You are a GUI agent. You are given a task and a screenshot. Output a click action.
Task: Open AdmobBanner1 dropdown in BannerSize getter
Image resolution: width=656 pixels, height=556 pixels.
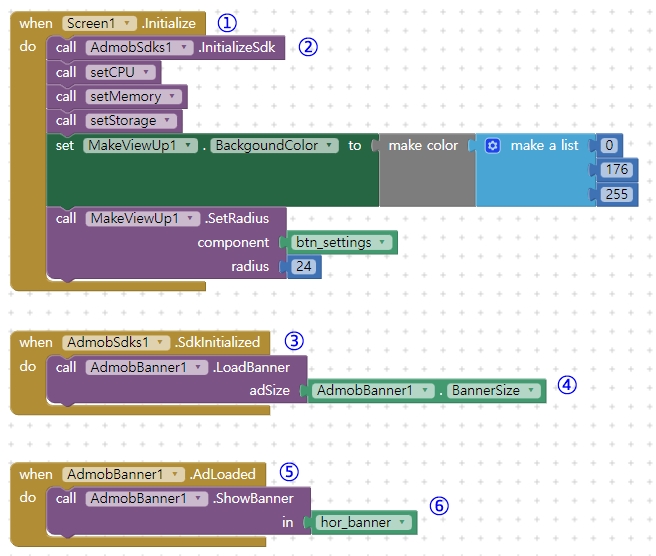click(x=373, y=390)
